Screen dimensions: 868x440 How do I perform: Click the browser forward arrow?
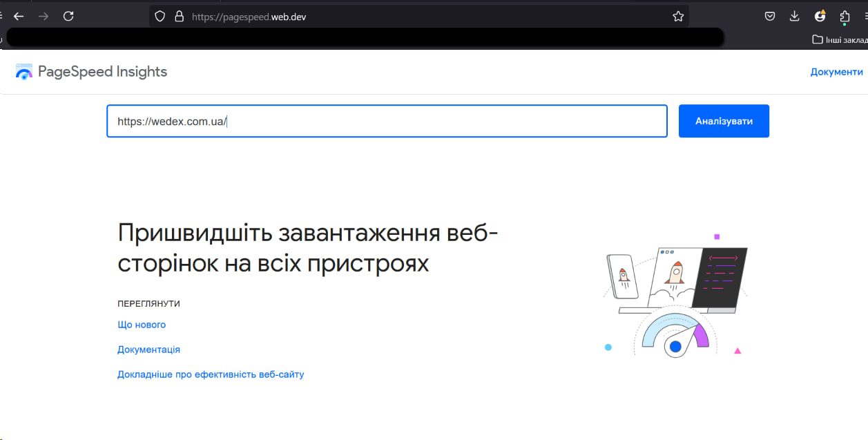(44, 16)
